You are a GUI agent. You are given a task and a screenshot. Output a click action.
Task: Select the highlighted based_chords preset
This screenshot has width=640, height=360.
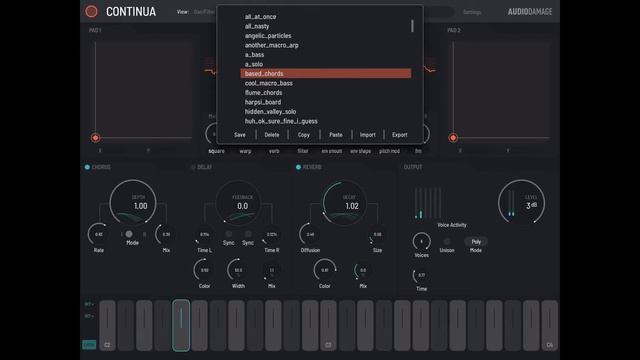(x=326, y=73)
